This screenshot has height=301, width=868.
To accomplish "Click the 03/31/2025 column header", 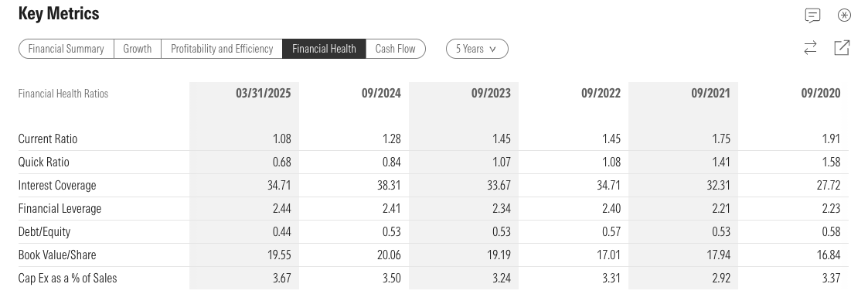I will click(263, 93).
